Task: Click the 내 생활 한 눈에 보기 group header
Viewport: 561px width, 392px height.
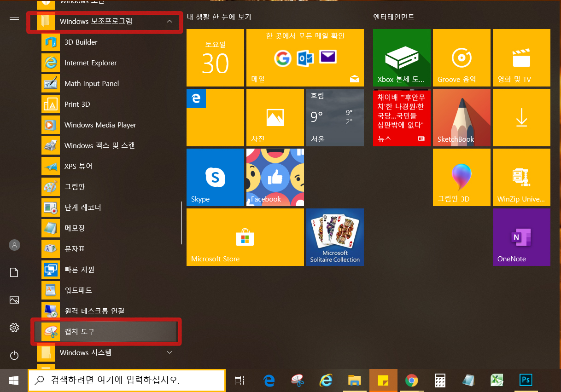Action: click(x=219, y=17)
